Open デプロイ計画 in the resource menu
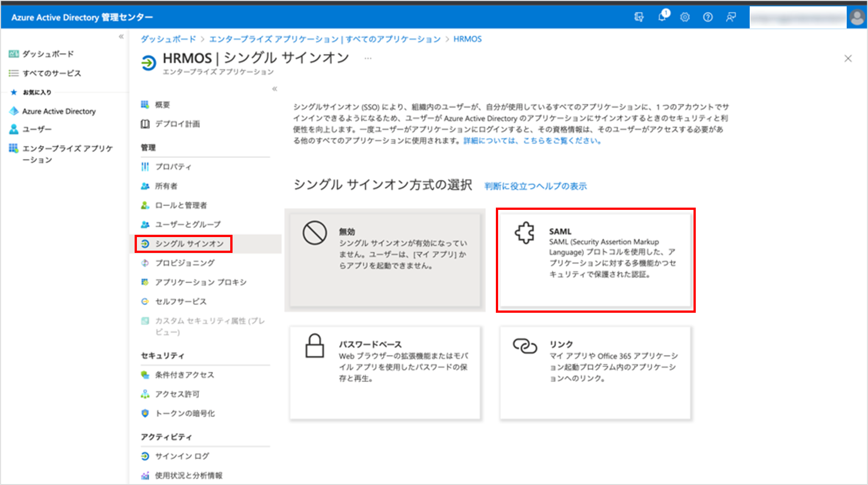 (x=170, y=124)
